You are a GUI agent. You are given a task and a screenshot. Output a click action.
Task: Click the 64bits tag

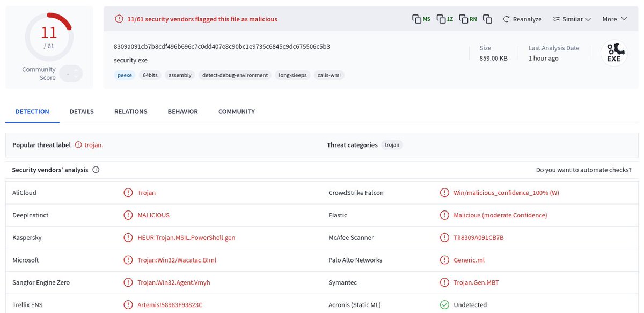150,75
